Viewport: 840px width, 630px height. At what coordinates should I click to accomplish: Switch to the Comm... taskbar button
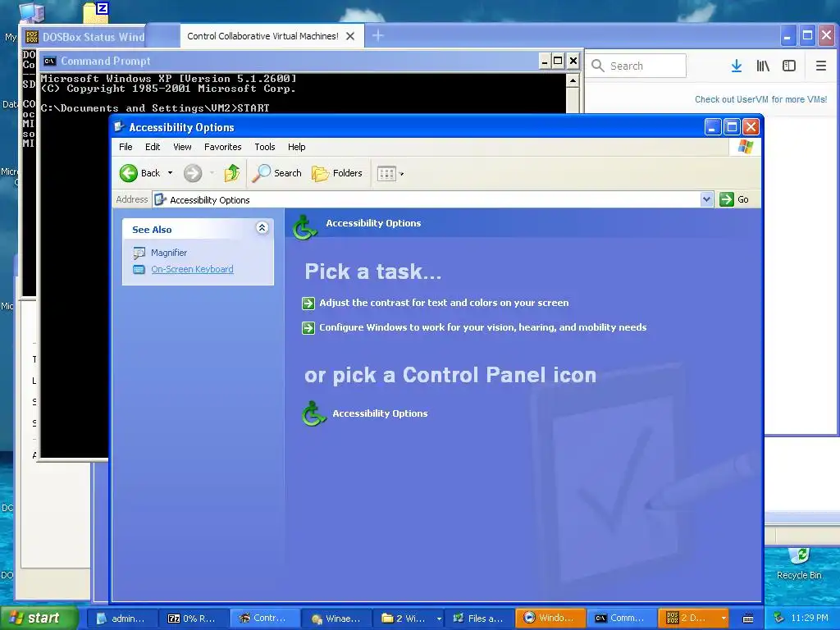622,618
